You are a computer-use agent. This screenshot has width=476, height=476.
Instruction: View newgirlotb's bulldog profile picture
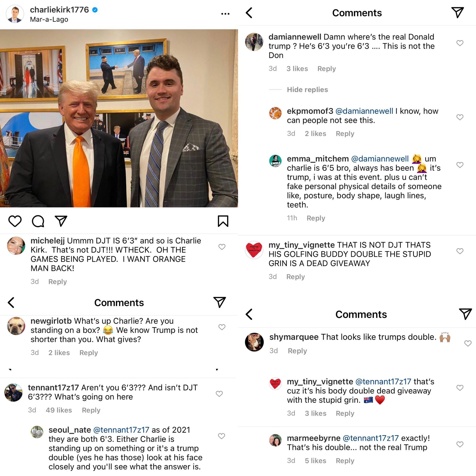16,326
